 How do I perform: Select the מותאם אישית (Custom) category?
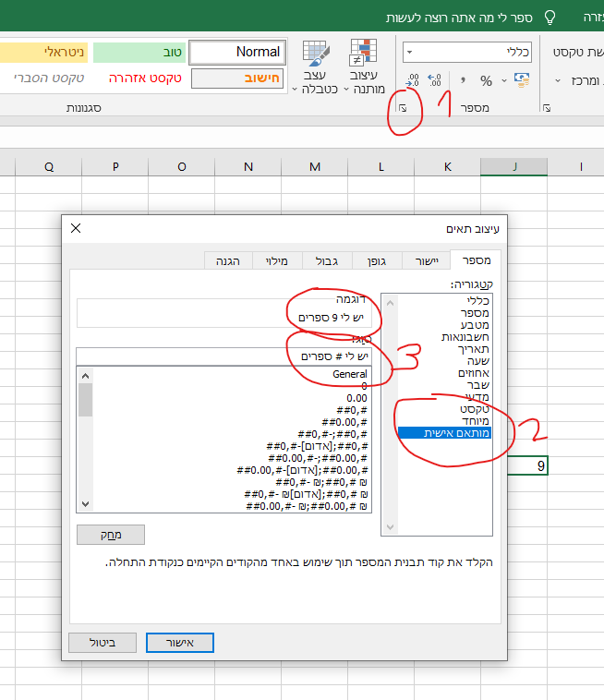pos(444,433)
